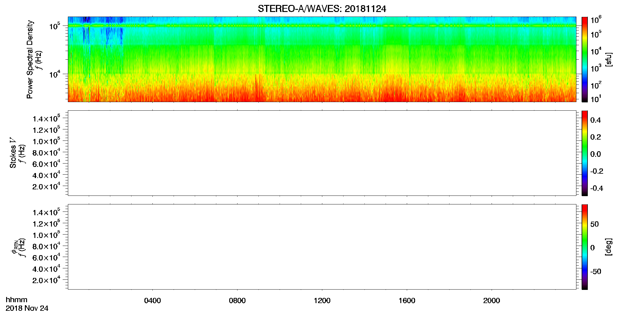Click the Stokes V axis label
644x332 pixels.
[x=13, y=153]
